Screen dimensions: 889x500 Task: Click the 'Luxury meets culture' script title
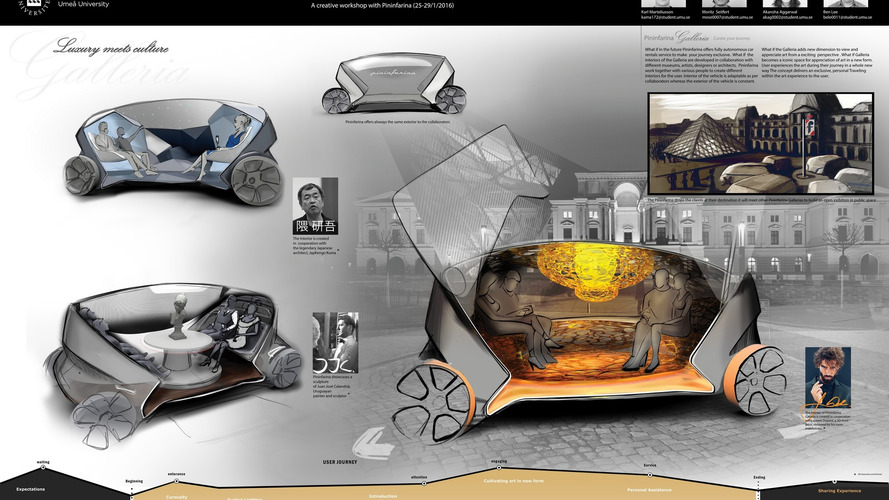111,47
